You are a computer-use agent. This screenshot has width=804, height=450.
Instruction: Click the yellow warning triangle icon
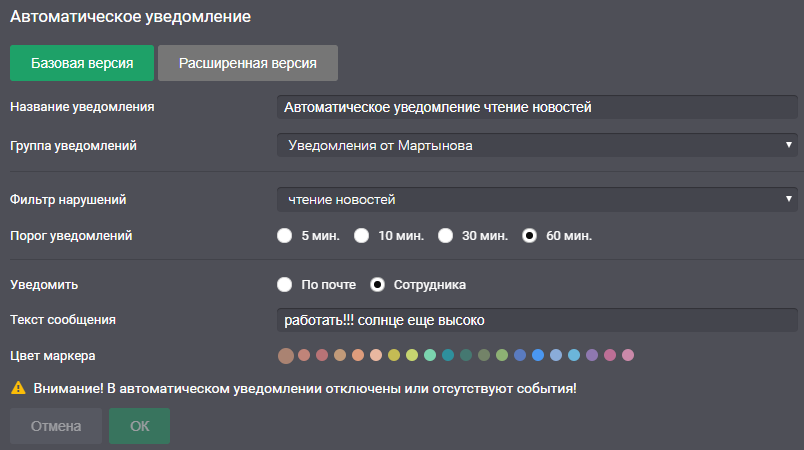coord(18,388)
